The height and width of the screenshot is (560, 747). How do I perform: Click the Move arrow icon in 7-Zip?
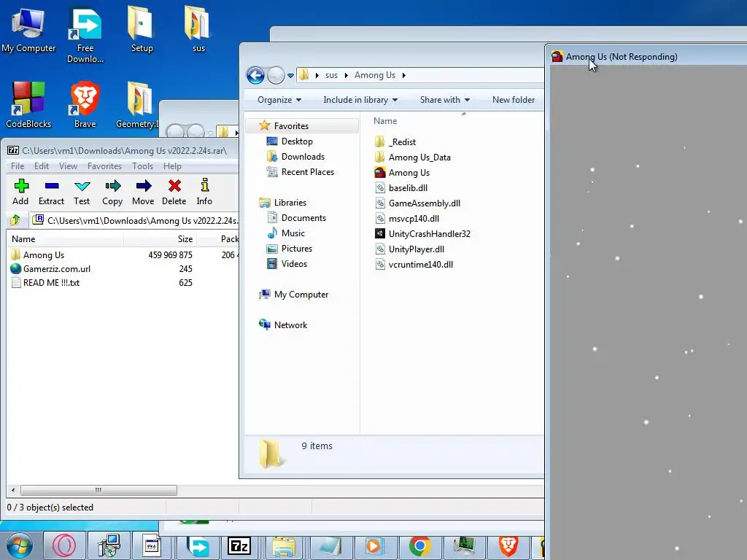coord(143,192)
